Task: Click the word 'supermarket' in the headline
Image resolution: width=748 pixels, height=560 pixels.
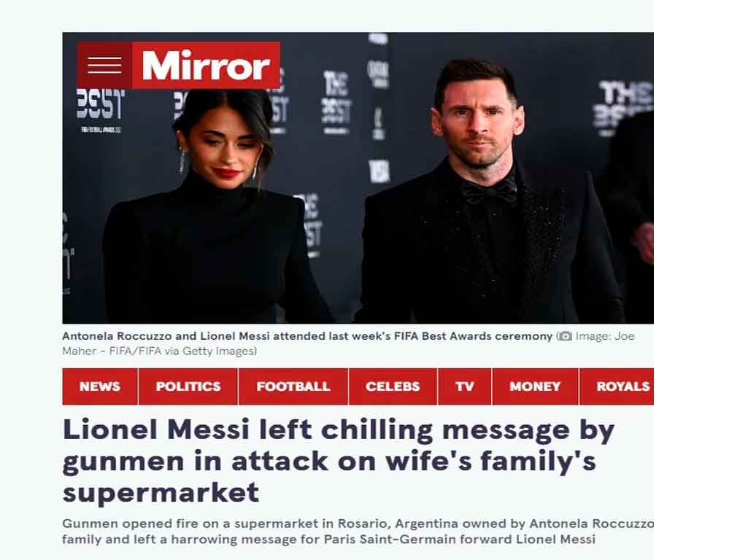Action: tap(161, 492)
